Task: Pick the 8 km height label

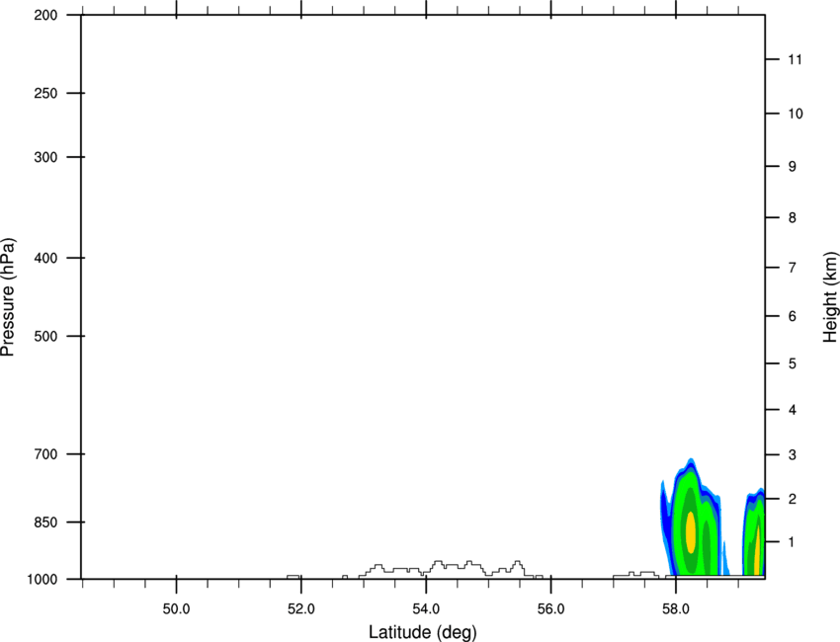Action: pos(793,218)
